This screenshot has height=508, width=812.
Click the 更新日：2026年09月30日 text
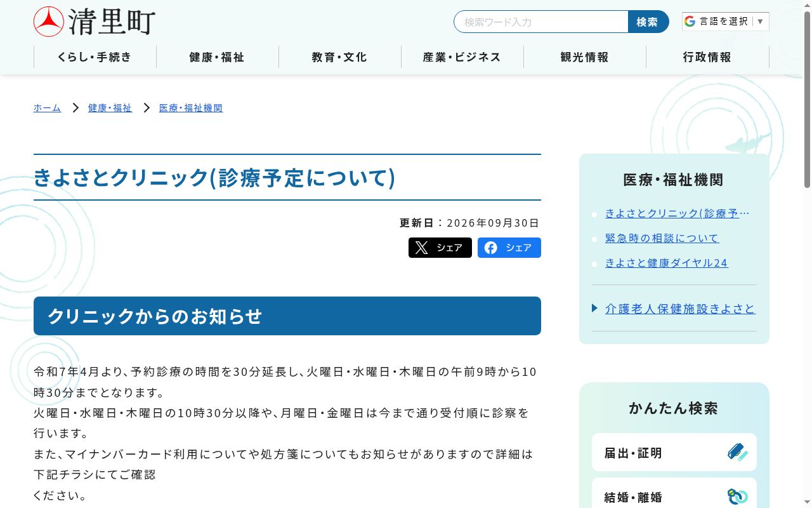[469, 223]
